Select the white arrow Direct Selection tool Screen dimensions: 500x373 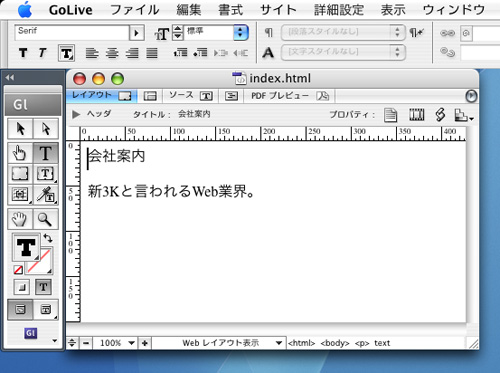pos(46,129)
